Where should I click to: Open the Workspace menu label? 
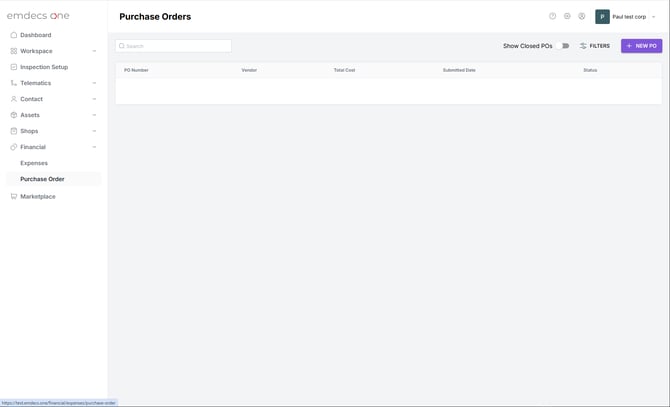[36, 51]
